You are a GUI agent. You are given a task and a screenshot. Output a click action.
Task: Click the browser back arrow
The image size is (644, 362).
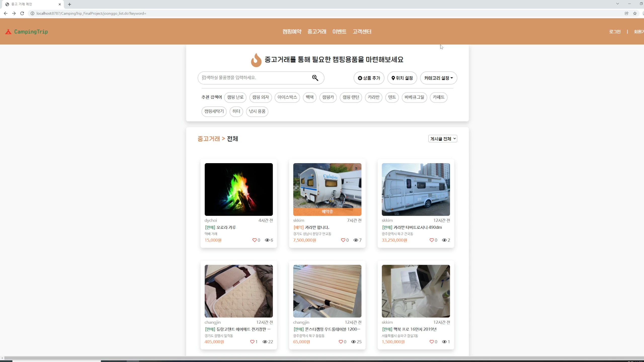click(6, 13)
